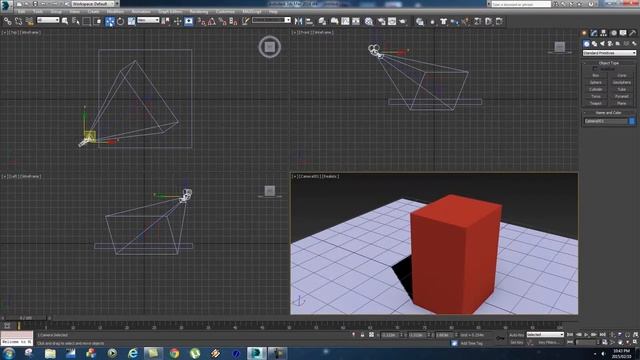Click the Align tool icon
Screen dimensions: 640x360
point(309,21)
